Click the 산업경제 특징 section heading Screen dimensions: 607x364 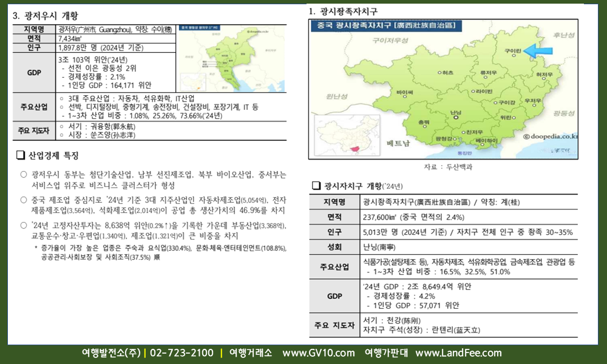(x=53, y=155)
